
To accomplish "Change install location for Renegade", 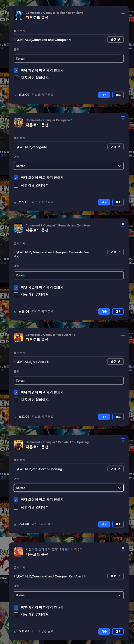I will coord(115,147).
